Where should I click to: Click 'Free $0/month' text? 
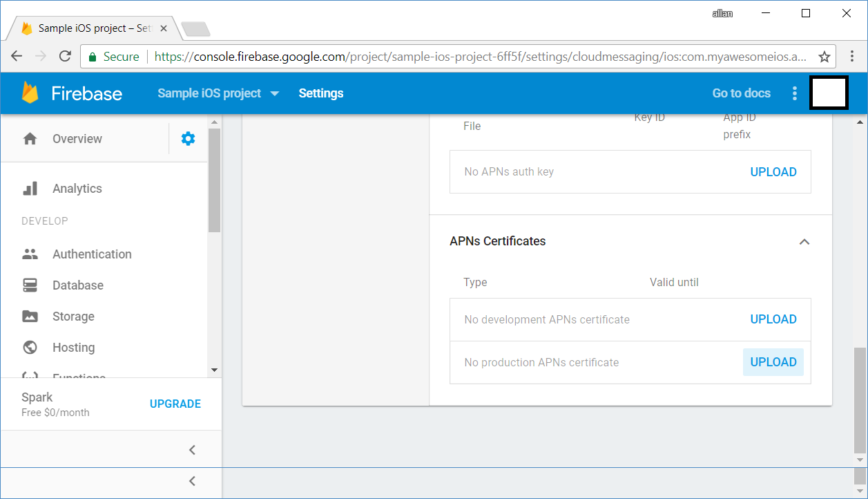pos(55,413)
